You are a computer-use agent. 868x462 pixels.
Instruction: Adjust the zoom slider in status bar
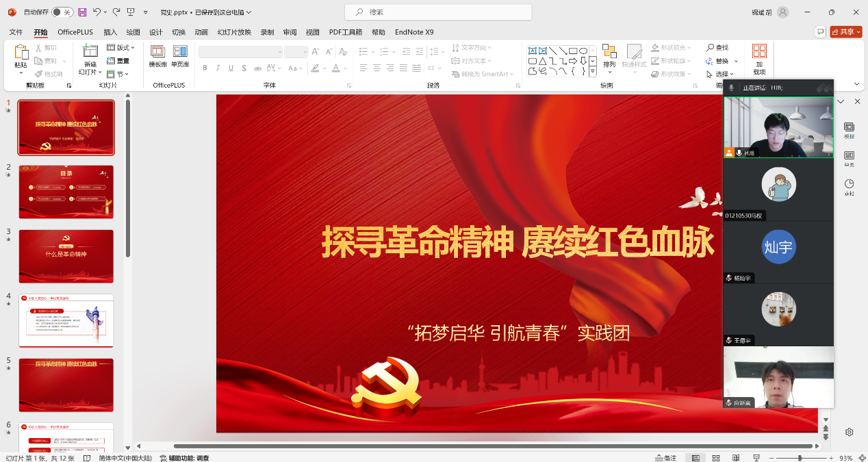click(x=799, y=458)
